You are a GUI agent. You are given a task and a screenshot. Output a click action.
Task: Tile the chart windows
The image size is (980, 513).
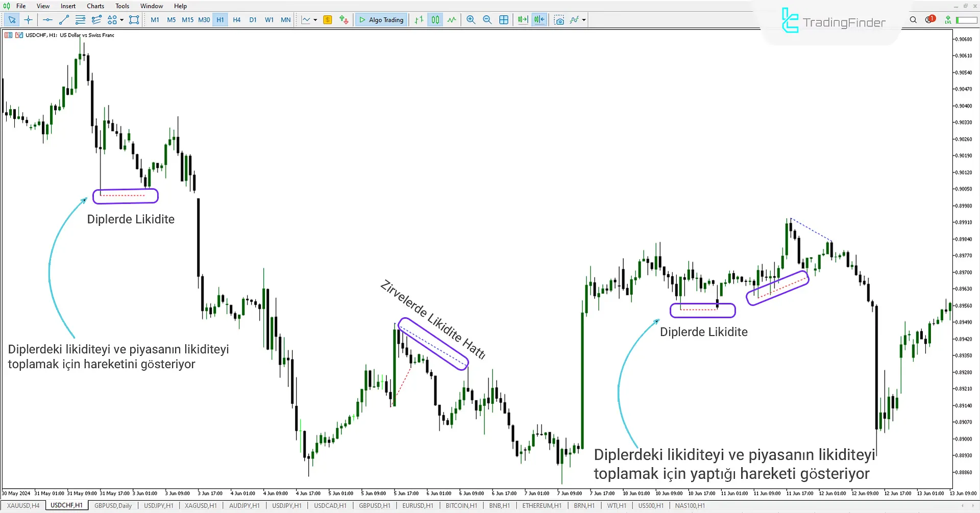click(x=504, y=20)
